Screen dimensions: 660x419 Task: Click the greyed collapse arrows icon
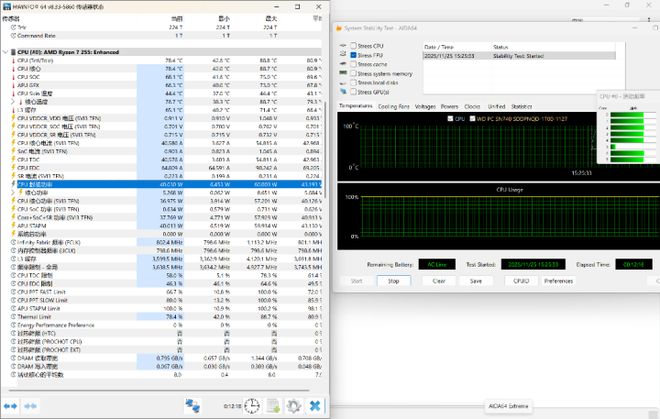point(31,405)
